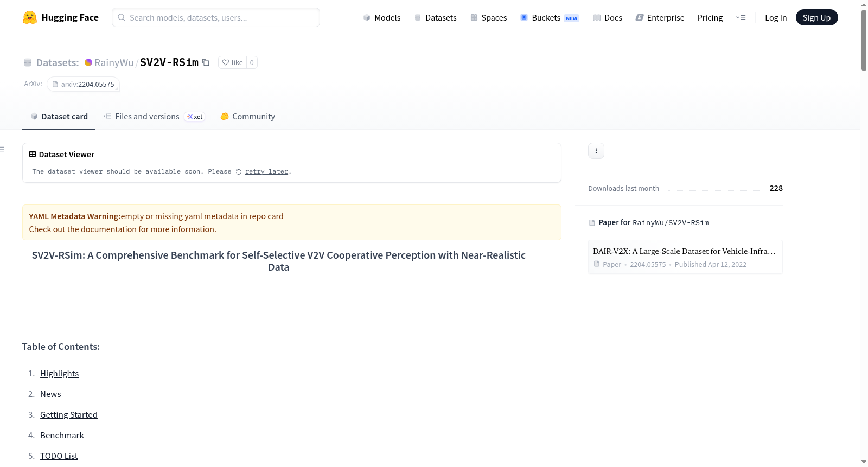Open Docs in the top navigation

coord(608,17)
